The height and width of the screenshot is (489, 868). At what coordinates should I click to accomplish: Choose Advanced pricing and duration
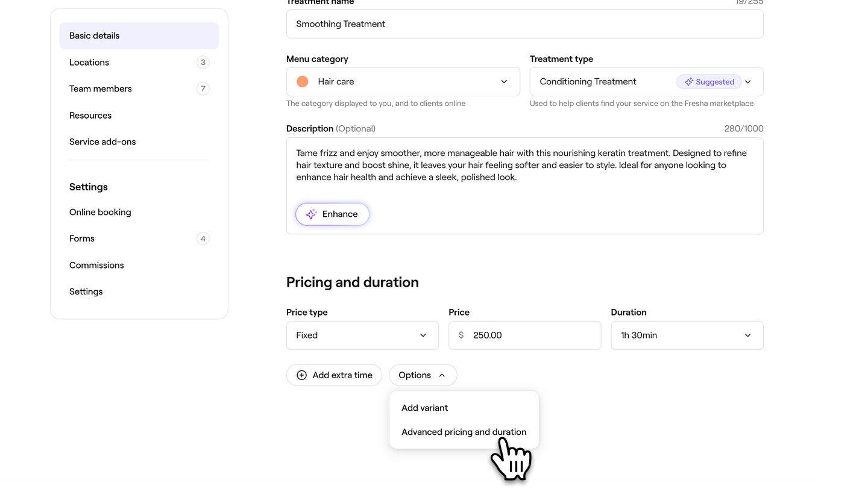point(464,432)
